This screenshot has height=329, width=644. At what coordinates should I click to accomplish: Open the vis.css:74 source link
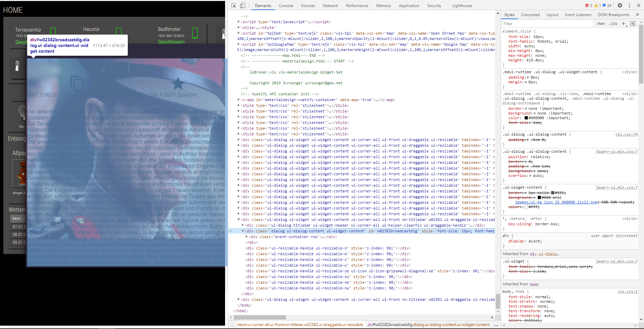626,134
